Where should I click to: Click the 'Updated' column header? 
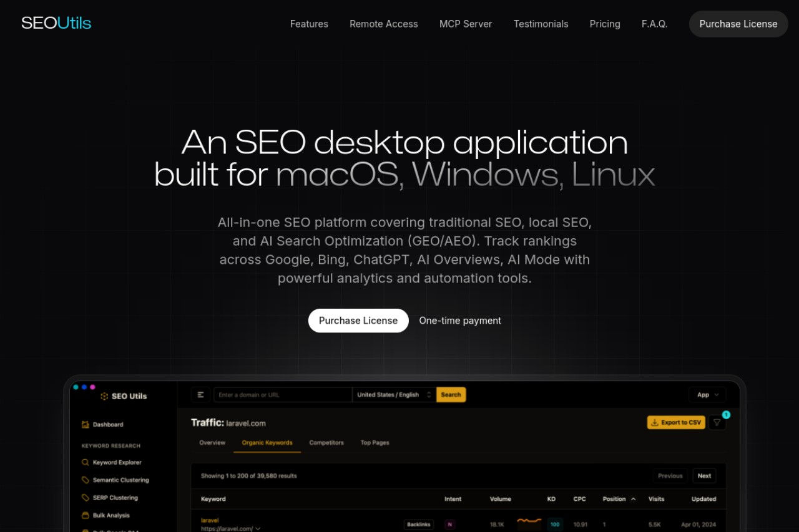[704, 499]
